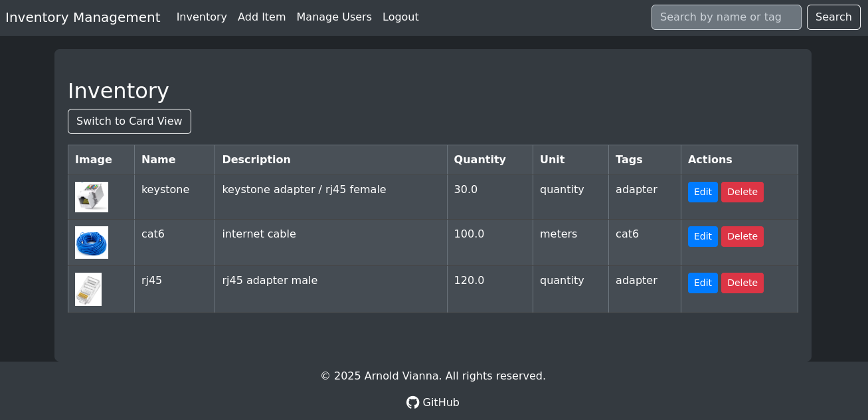Click the cat6 cable thumbnail image
This screenshot has height=420, width=868.
click(91, 242)
